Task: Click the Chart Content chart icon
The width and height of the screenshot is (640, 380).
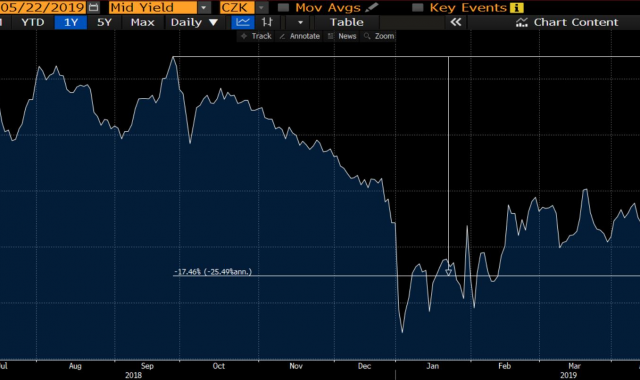Action: click(522, 22)
